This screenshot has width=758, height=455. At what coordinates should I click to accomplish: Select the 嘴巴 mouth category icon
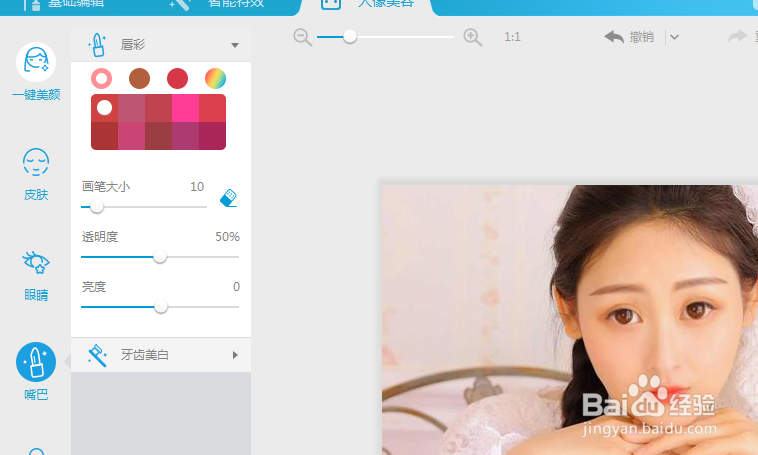[36, 362]
